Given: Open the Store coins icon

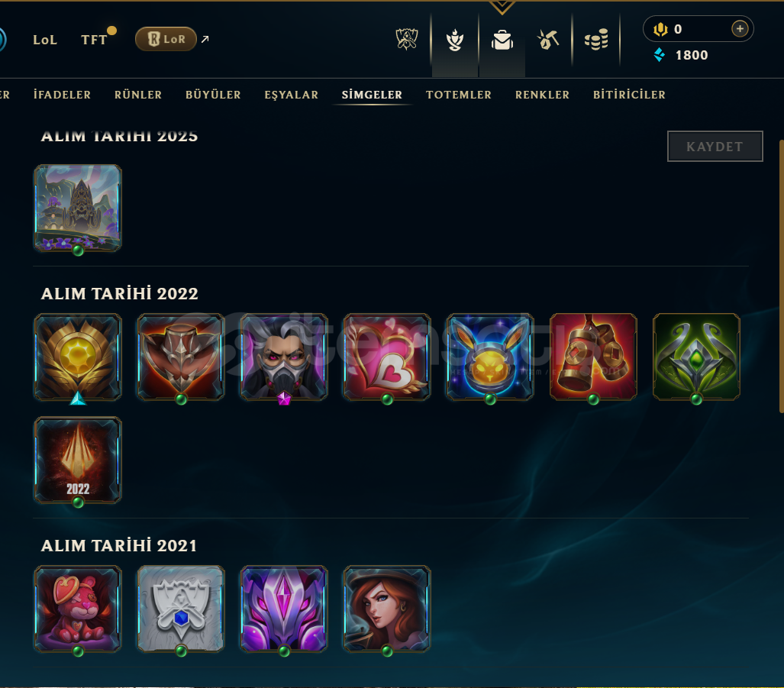Looking at the screenshot, I should coord(596,40).
